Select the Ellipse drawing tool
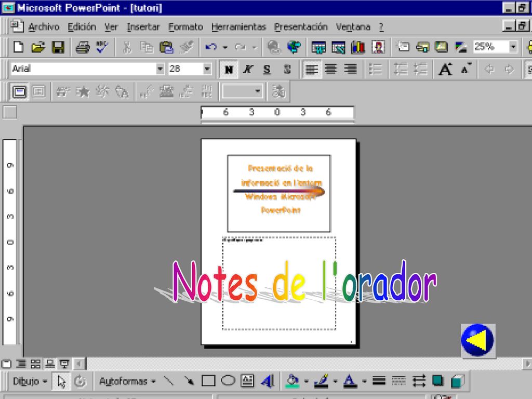Screen dimensions: 532x399 [x=228, y=381]
